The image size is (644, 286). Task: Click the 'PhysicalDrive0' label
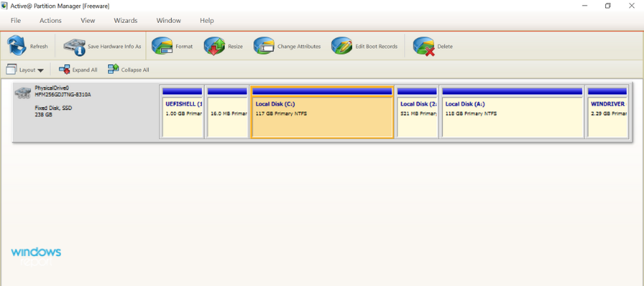coord(52,88)
